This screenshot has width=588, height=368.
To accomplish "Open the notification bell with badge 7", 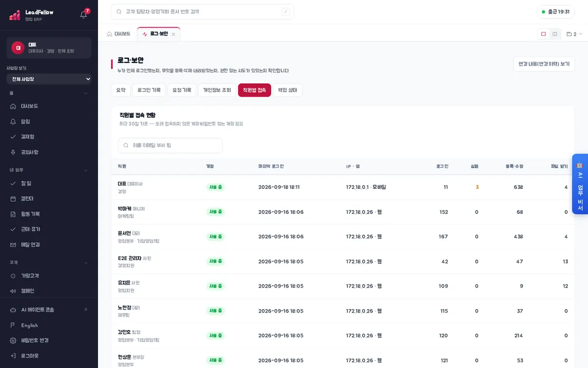I will click(83, 15).
